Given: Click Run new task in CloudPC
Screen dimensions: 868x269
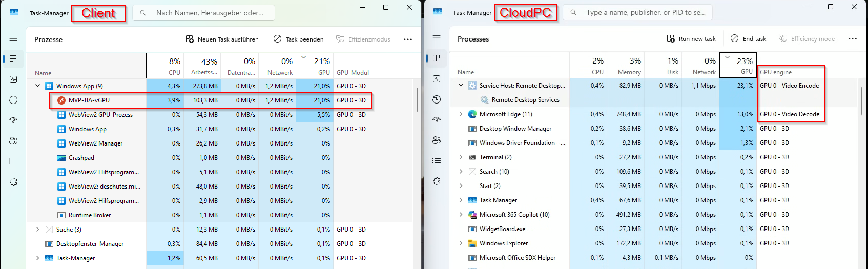Looking at the screenshot, I should tap(691, 38).
